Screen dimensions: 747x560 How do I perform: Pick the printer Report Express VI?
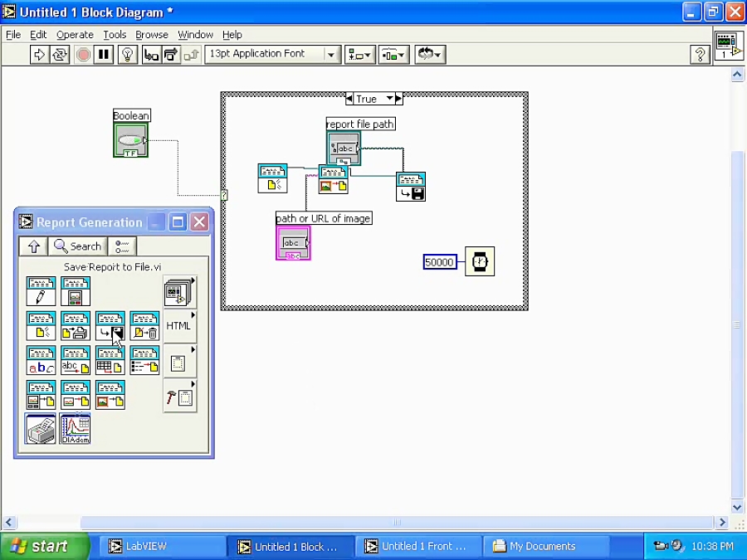[x=41, y=429]
